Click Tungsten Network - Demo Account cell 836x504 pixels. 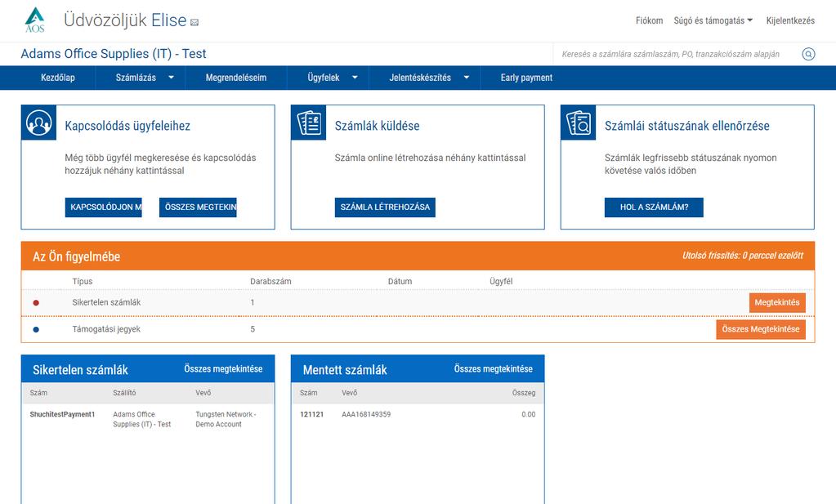coord(226,419)
